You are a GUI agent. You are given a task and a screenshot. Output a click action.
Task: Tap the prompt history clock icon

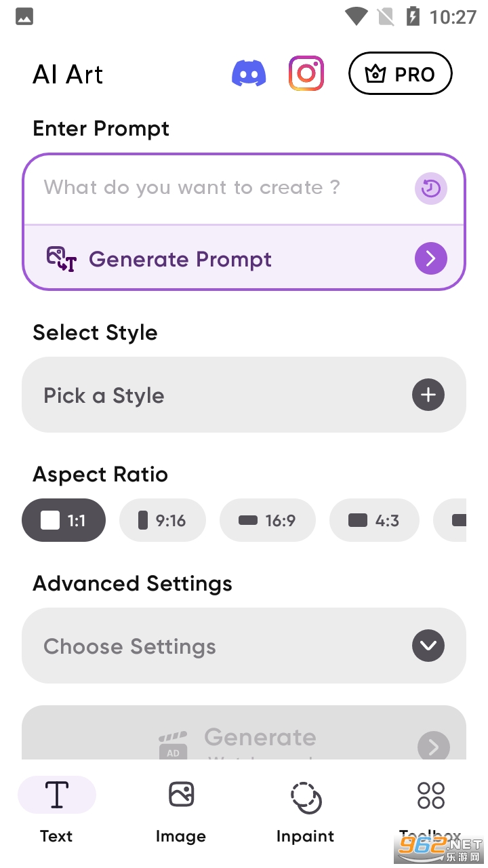431,189
